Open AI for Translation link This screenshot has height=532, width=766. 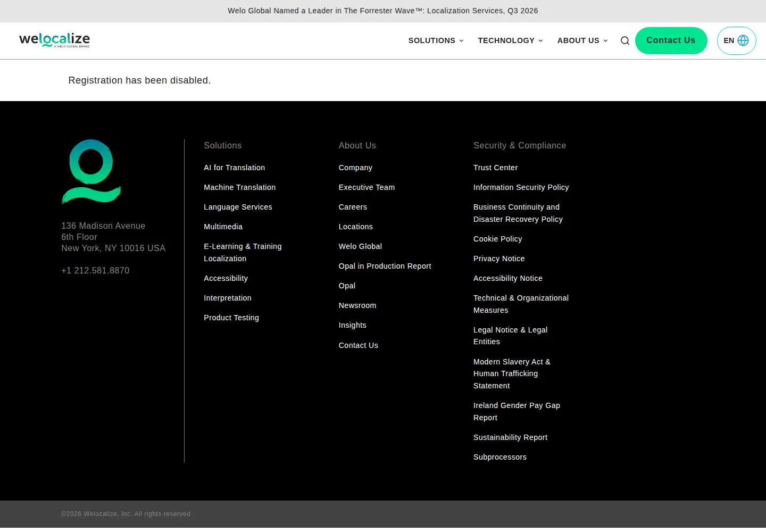[x=235, y=168]
